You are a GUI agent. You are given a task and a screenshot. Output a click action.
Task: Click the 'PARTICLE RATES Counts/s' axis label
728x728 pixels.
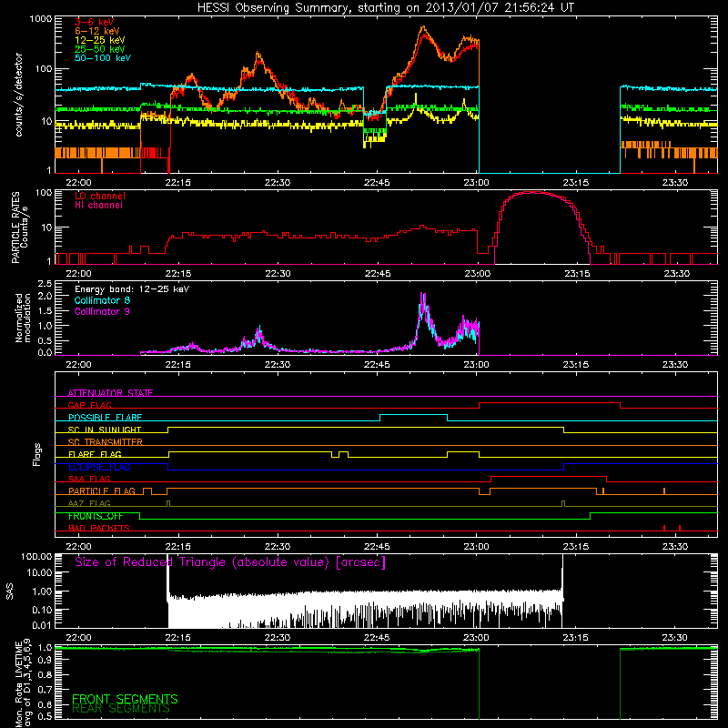tap(19, 227)
